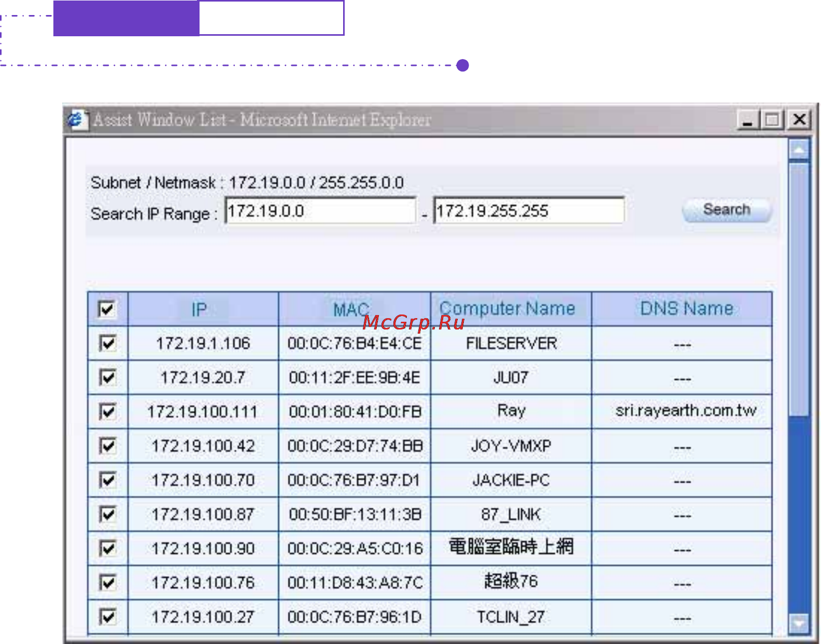Click the start IP range field 172.19.0.0
The height and width of the screenshot is (644, 821).
coord(320,210)
